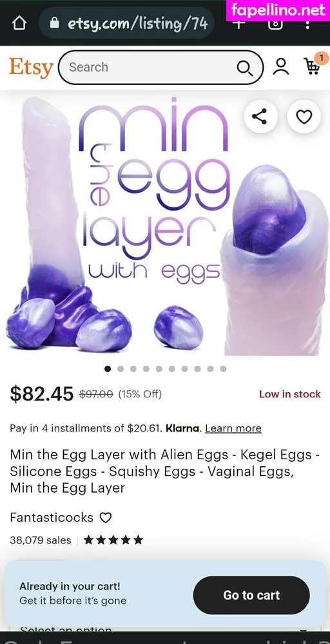Open Klarna Learn more link
330x644 pixels.
(x=233, y=428)
